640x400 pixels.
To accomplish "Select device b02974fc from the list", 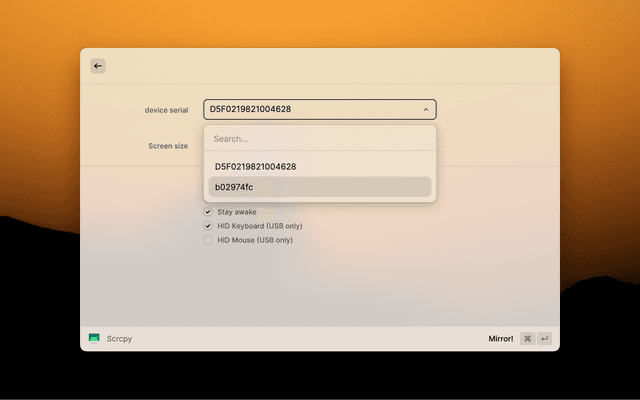I will pos(319,187).
